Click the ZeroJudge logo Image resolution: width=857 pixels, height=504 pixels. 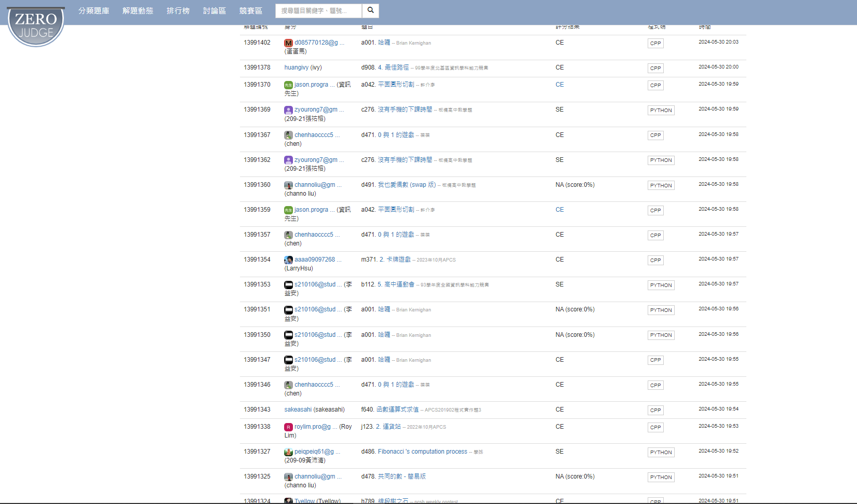36,26
